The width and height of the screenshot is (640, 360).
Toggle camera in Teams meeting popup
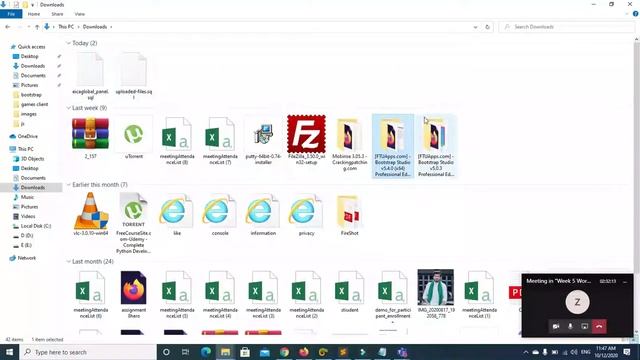[x=556, y=327]
